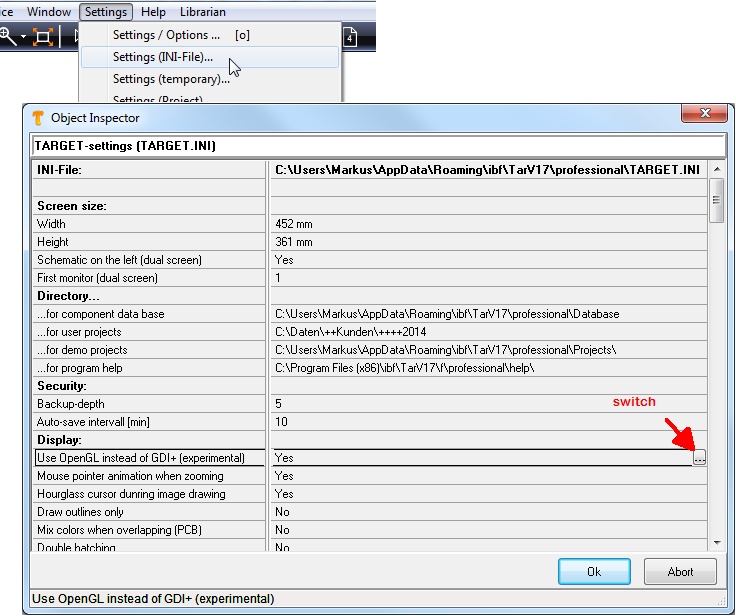736x616 pixels.
Task: Click the Width value 452 mm field
Action: (480, 224)
